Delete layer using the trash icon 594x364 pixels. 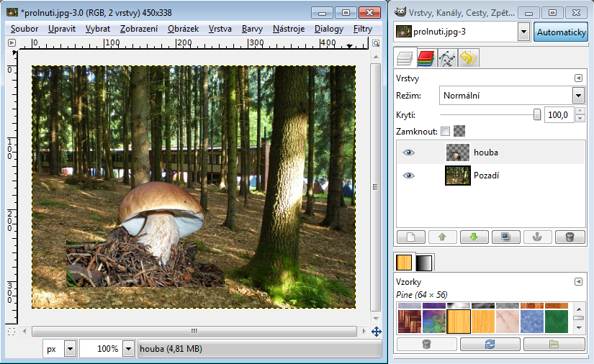pyautogui.click(x=570, y=237)
